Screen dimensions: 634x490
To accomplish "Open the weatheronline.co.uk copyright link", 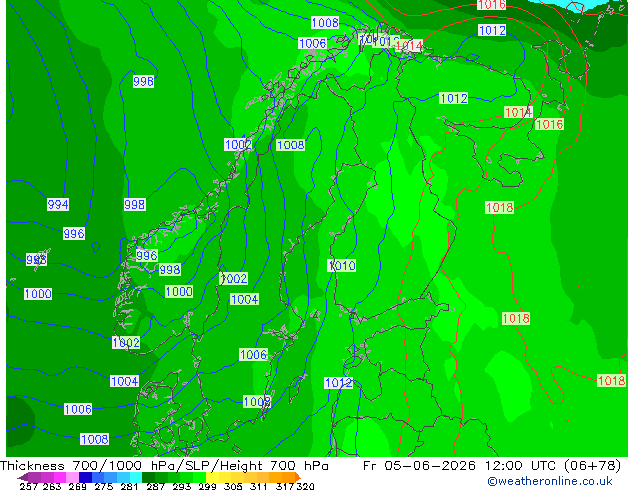I will [549, 481].
